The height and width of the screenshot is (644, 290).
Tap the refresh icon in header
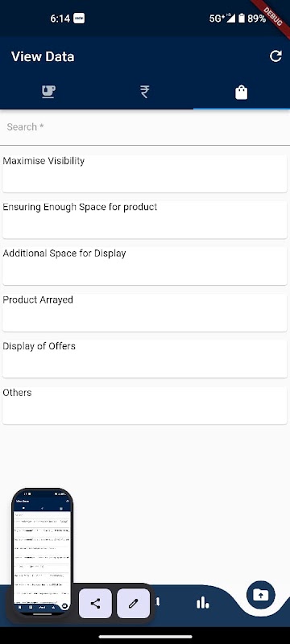pyautogui.click(x=275, y=56)
